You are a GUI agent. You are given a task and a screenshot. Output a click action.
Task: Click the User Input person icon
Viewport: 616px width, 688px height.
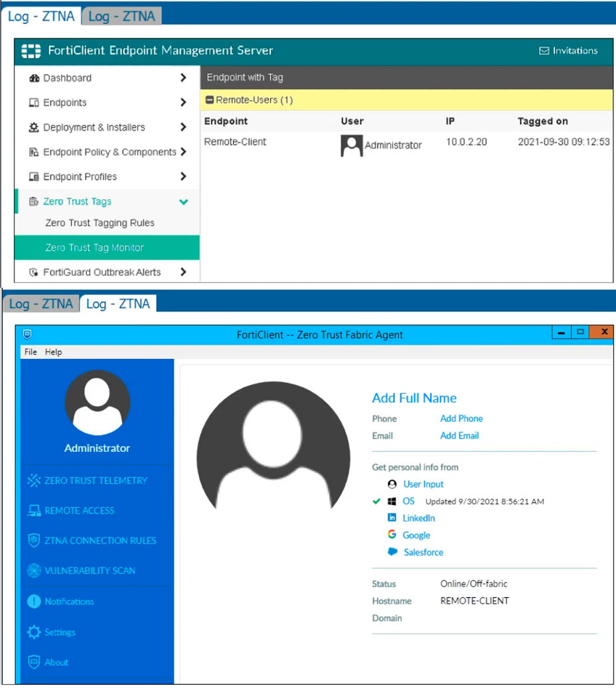coord(392,484)
